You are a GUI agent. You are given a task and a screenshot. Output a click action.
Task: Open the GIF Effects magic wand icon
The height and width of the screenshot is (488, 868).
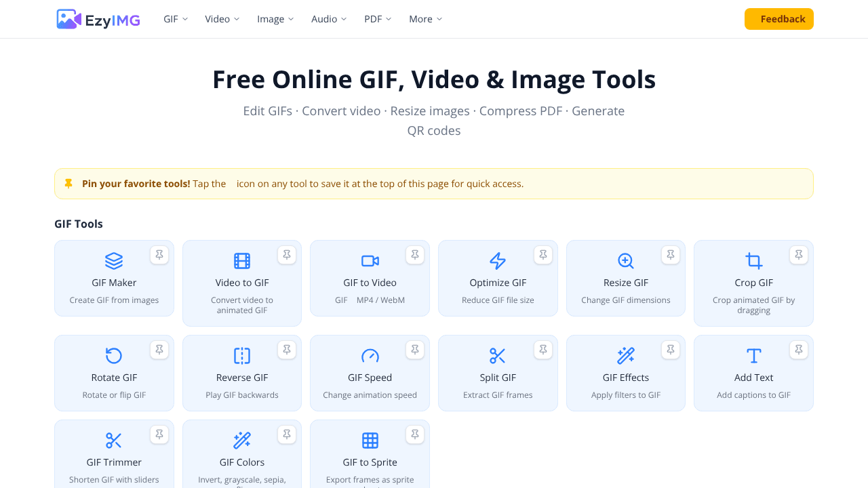[x=626, y=356]
